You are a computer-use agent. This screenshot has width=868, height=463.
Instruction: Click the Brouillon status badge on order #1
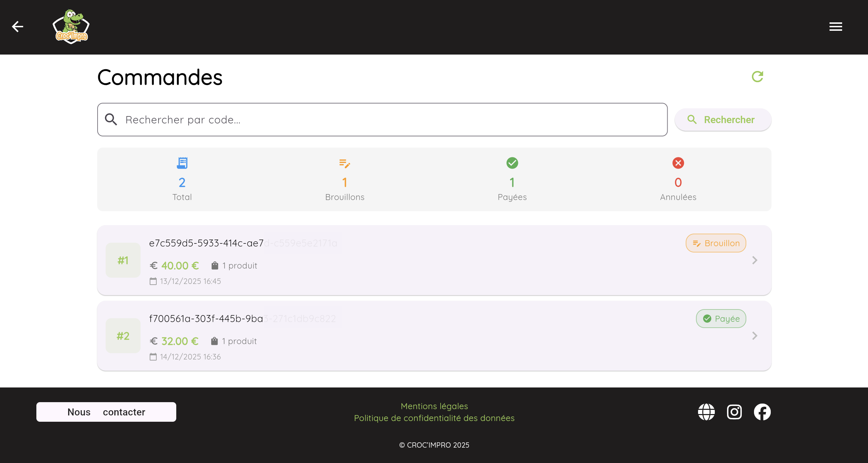716,243
